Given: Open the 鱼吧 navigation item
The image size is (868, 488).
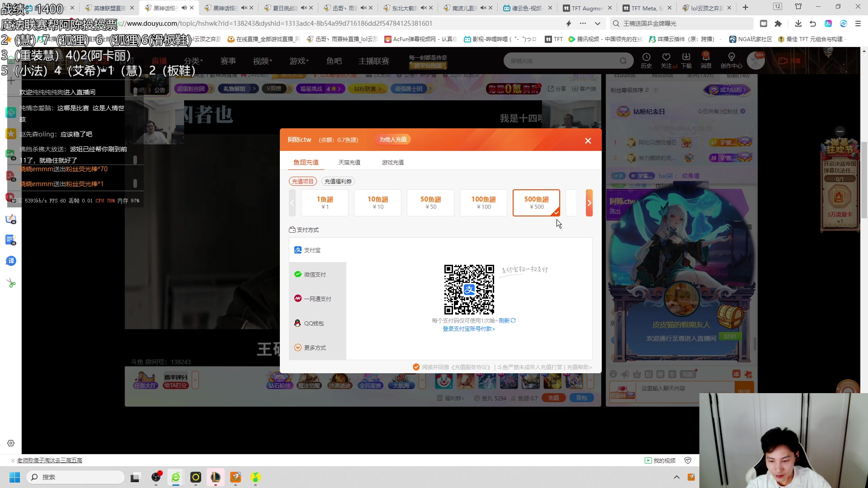Looking at the screenshot, I should pyautogui.click(x=334, y=61).
